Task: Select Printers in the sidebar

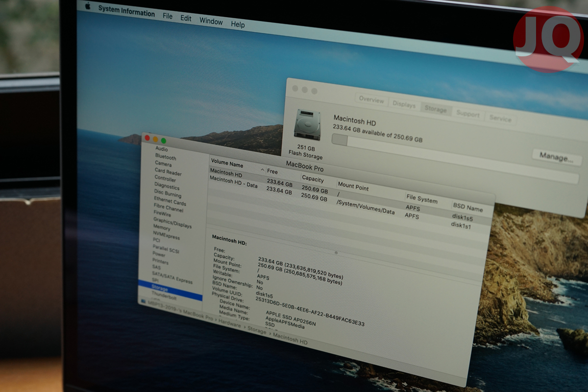Action: [x=160, y=262]
